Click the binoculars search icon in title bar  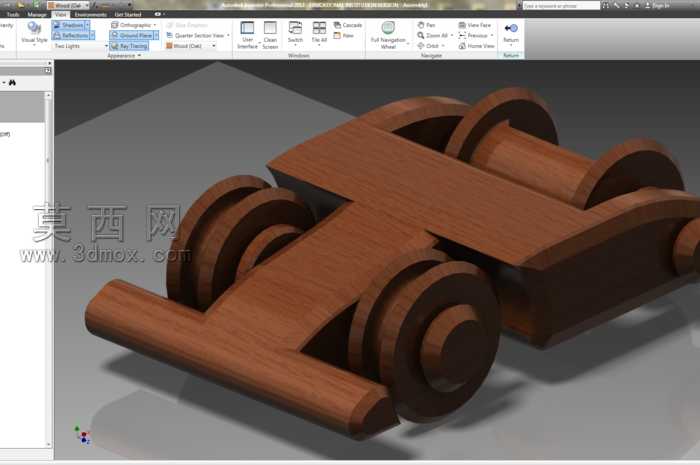click(x=605, y=5)
